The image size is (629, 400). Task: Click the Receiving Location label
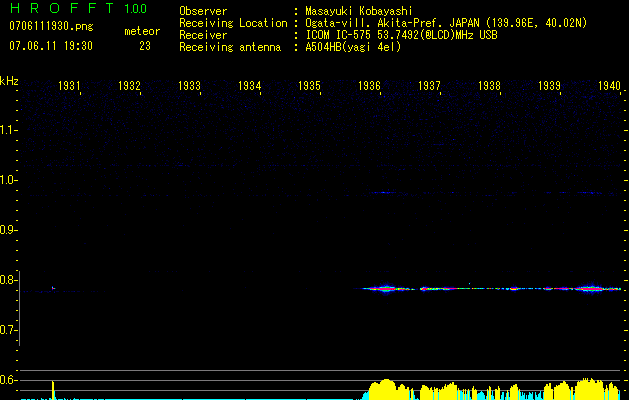tap(233, 23)
